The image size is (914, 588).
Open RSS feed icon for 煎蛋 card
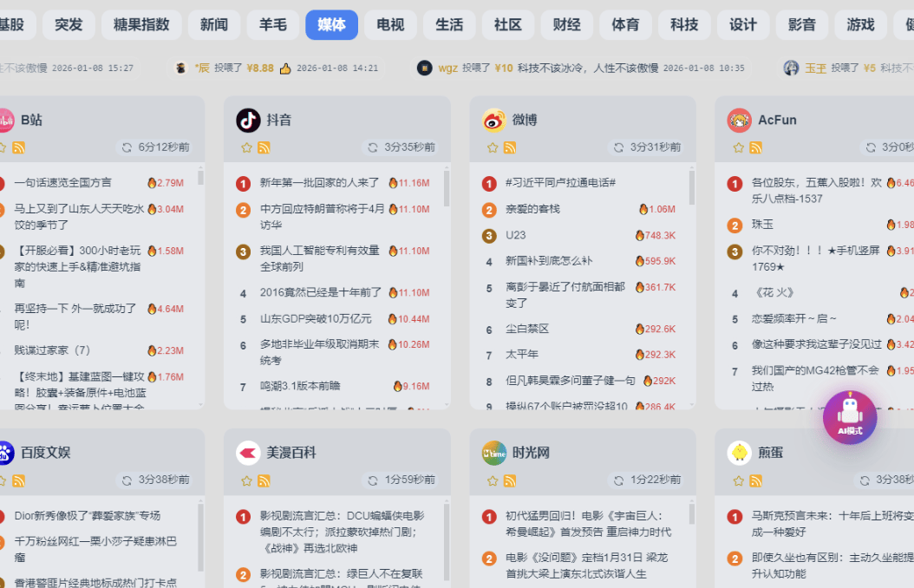click(756, 480)
